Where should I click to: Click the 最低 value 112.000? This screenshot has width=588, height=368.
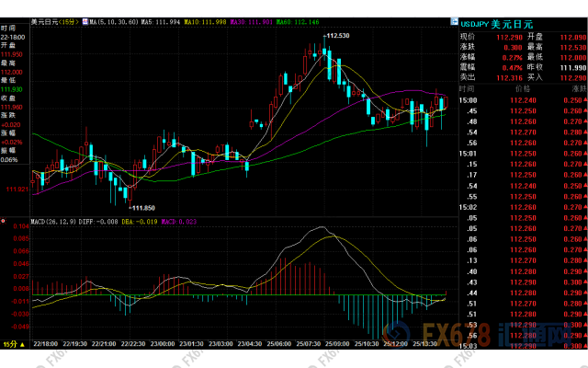click(573, 57)
